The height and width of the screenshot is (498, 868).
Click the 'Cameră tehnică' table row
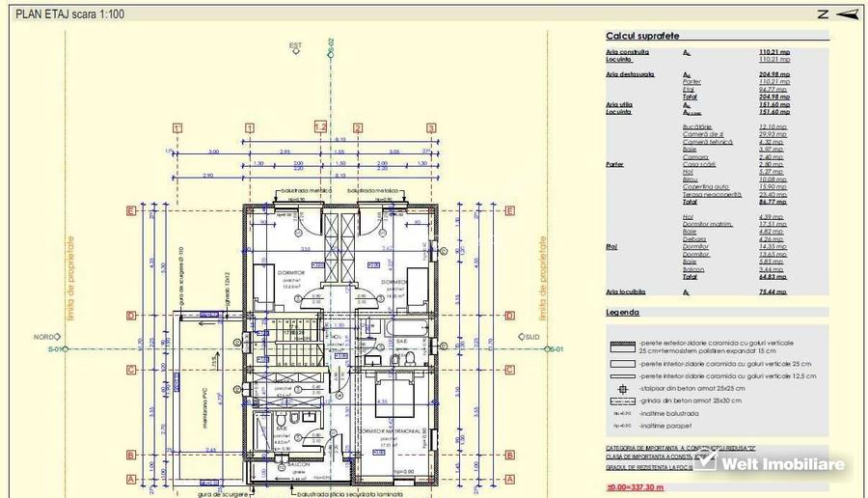coord(734,142)
